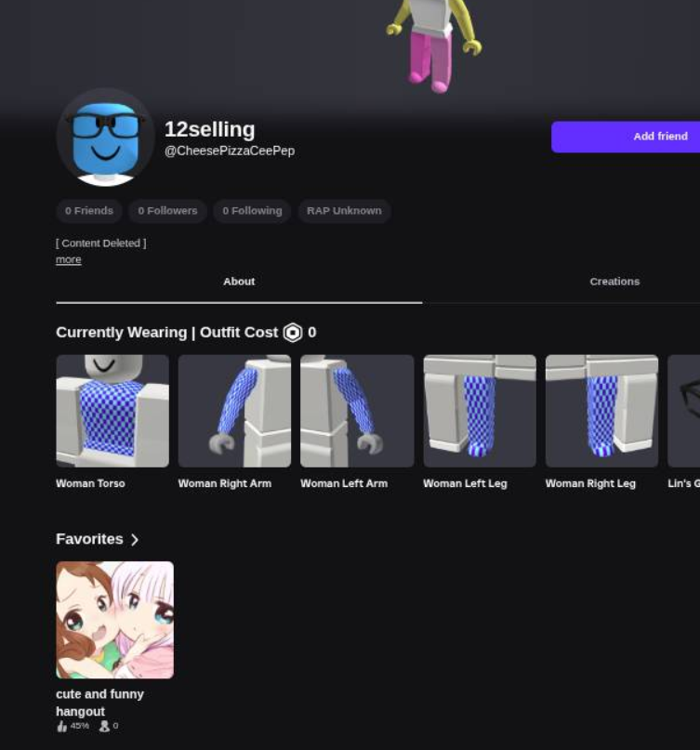Image resolution: width=700 pixels, height=750 pixels.
Task: Click the Woman Right Leg label
Action: (x=590, y=483)
